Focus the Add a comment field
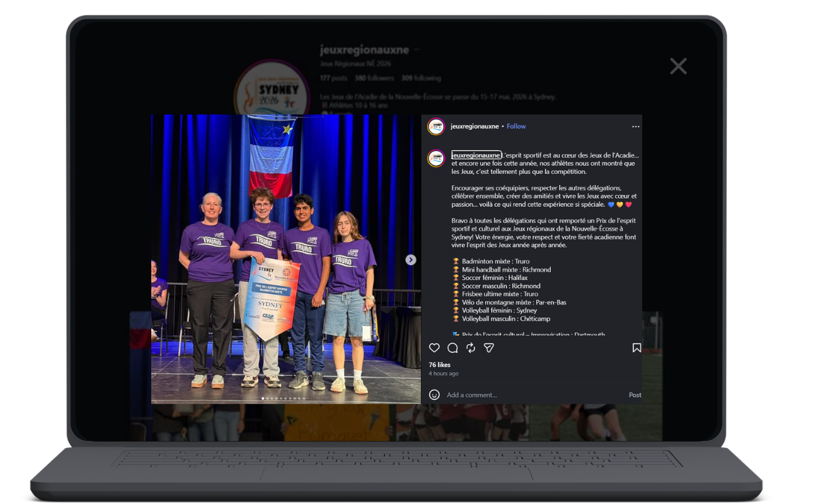 click(536, 395)
